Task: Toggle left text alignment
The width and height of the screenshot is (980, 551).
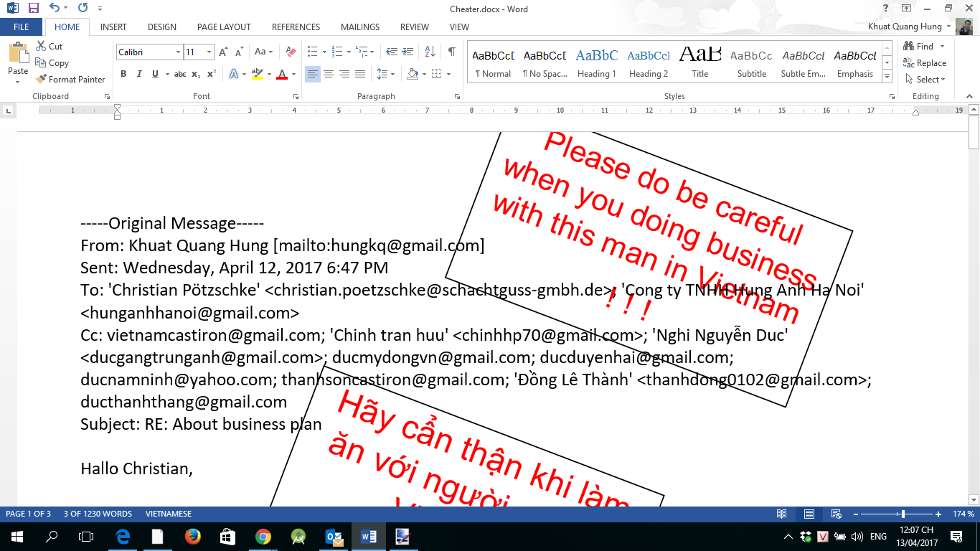Action: (313, 74)
